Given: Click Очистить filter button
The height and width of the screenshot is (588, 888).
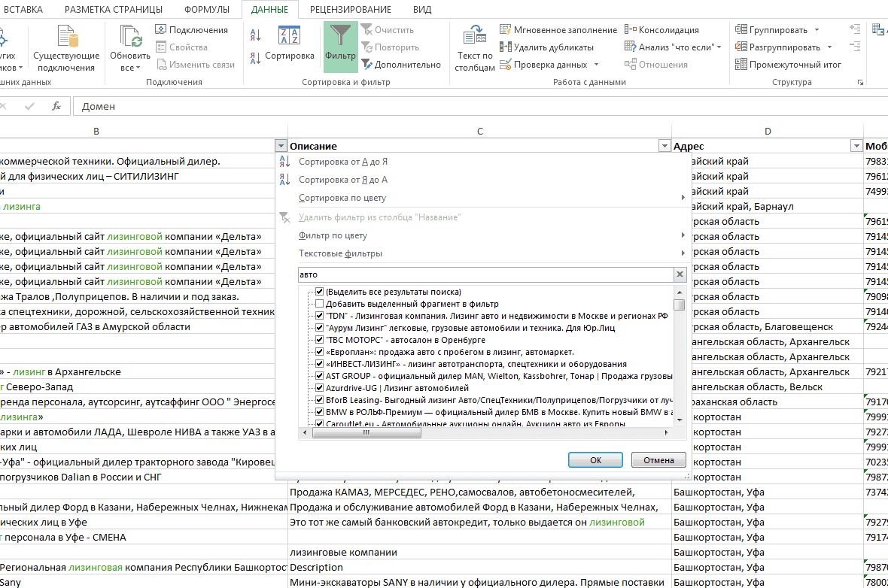Looking at the screenshot, I should pyautogui.click(x=388, y=30).
